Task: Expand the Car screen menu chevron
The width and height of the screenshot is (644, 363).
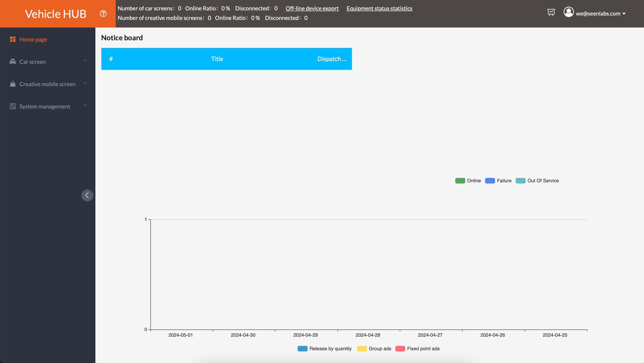Action: pyautogui.click(x=85, y=61)
